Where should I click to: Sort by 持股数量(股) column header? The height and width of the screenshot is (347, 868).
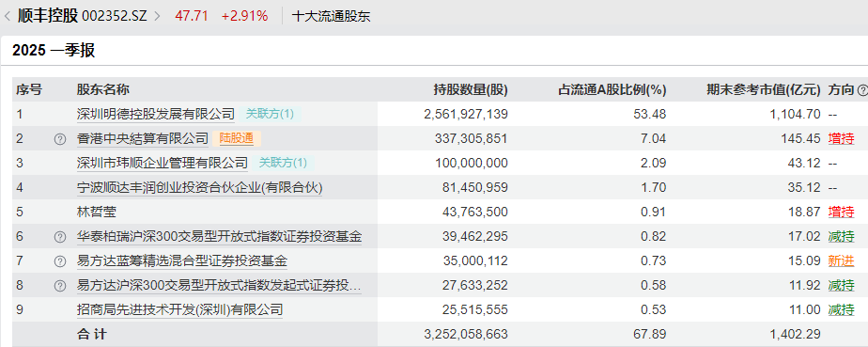(x=471, y=89)
